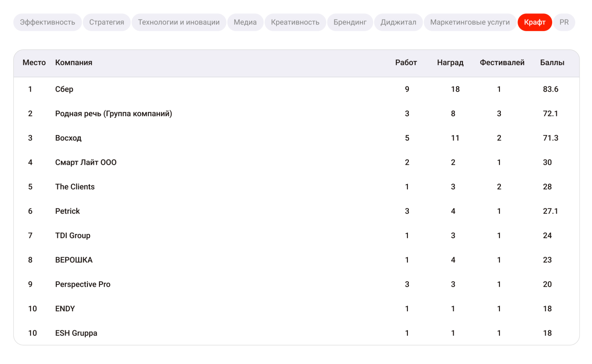The image size is (592, 364).
Task: Click Родная речь (Группа компаний) row
Action: 113,114
